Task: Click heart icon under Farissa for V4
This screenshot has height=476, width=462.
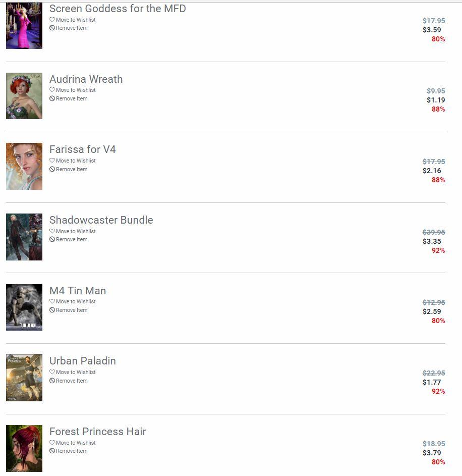Action: 52,161
